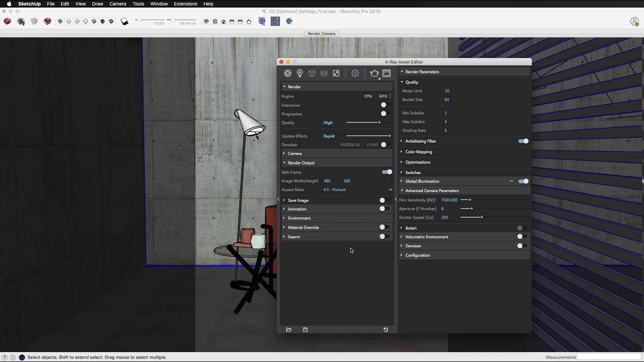644x362 pixels.
Task: Select the Render_Camera scene tab
Action: coord(321,34)
